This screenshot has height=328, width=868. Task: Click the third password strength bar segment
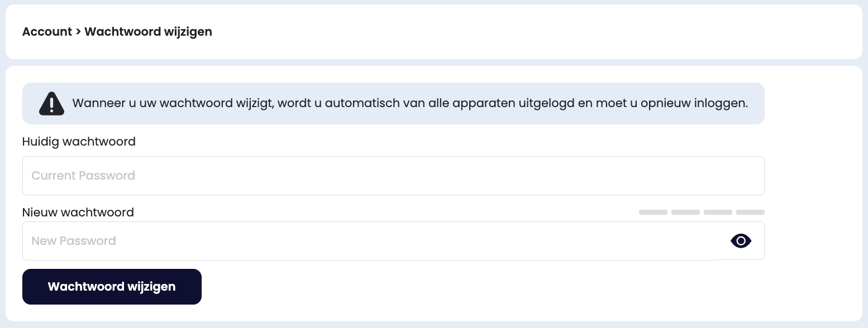pos(718,213)
